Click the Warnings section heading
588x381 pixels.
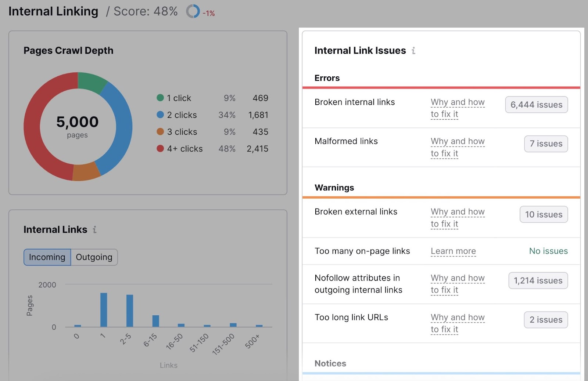pos(334,188)
